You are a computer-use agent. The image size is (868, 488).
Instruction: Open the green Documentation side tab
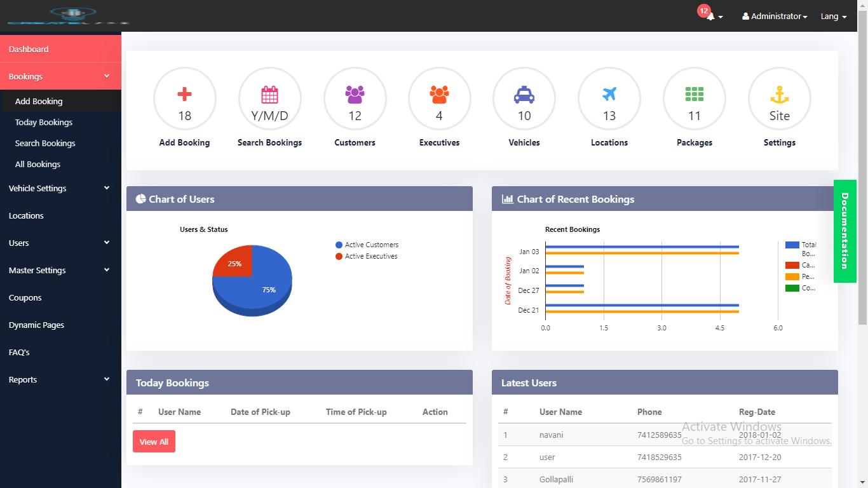(844, 231)
